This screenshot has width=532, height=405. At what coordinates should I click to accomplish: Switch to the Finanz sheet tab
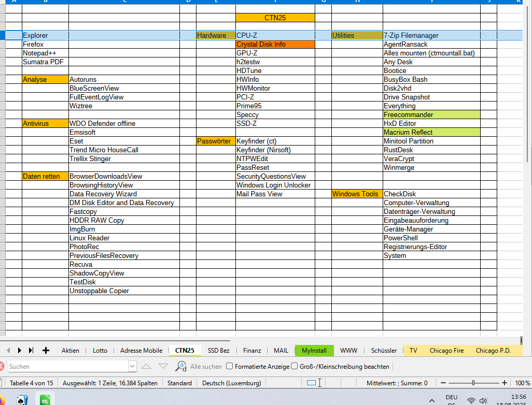pos(252,351)
